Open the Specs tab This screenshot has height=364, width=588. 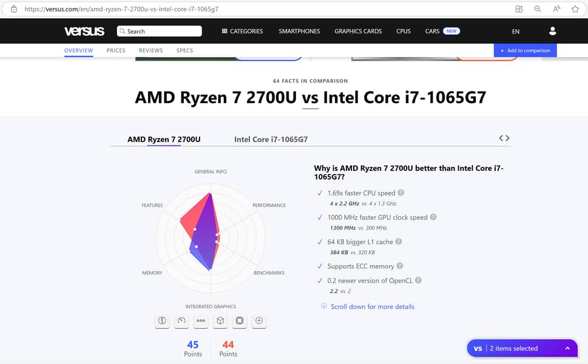click(184, 50)
